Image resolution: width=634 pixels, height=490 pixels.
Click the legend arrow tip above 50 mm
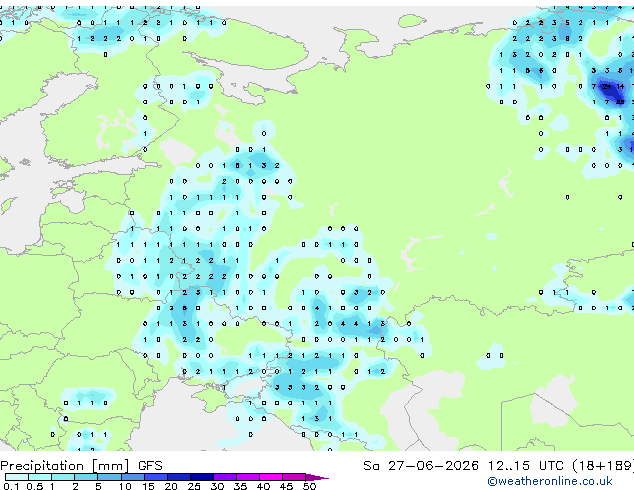pyautogui.click(x=317, y=477)
